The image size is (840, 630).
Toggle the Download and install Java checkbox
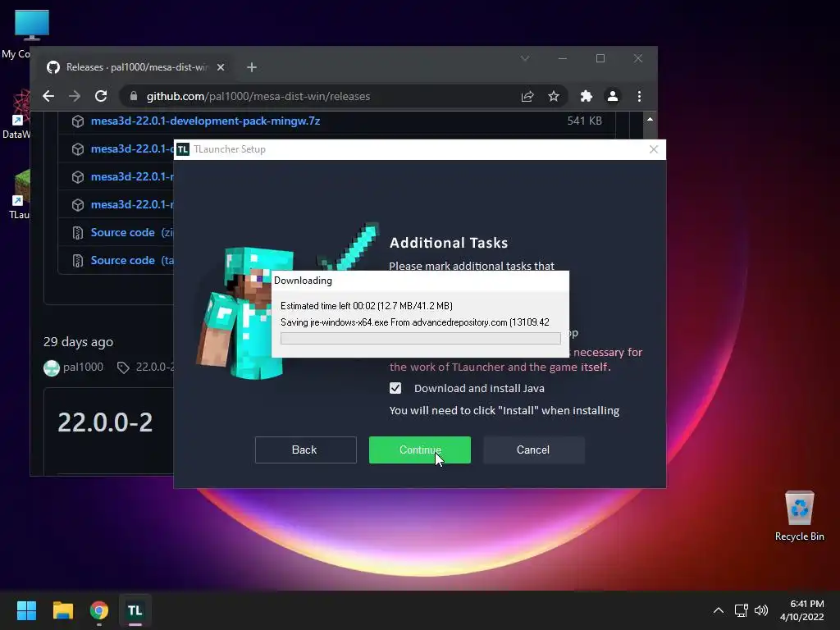click(395, 388)
